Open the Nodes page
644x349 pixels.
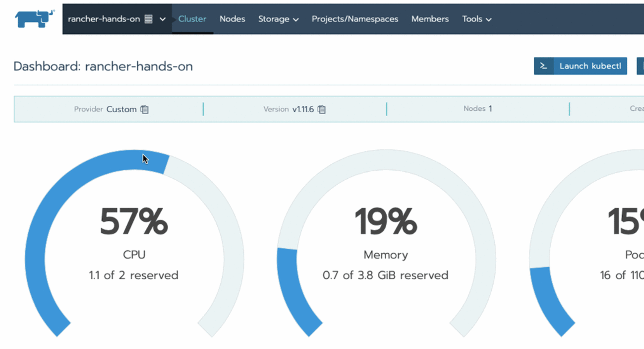point(232,19)
